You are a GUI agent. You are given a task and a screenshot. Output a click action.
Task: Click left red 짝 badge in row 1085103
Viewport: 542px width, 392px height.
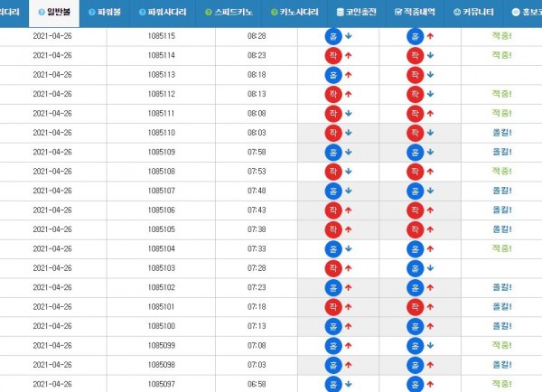(x=333, y=268)
